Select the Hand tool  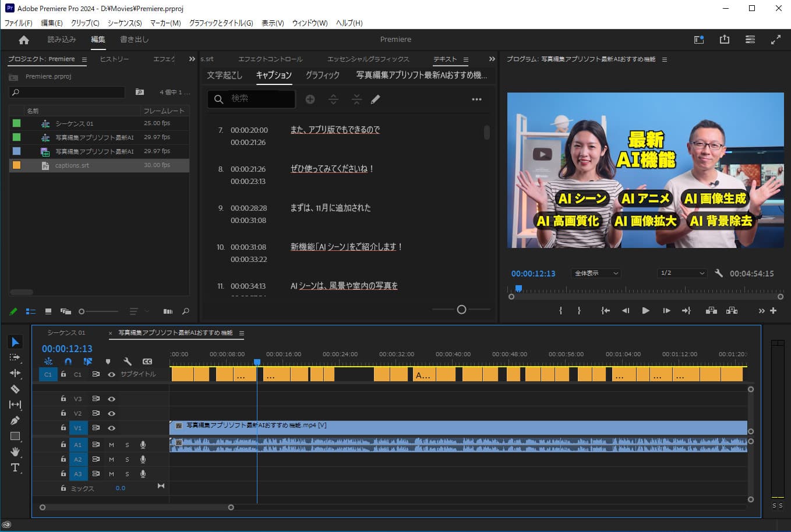tap(15, 452)
